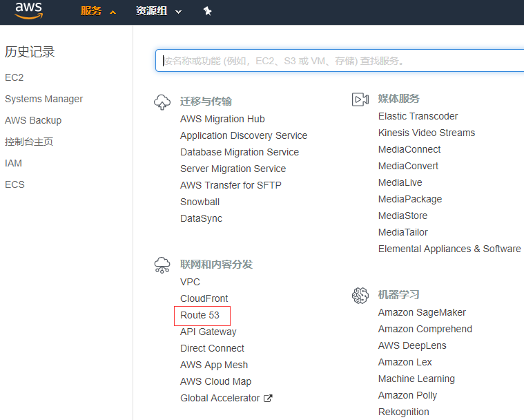The height and width of the screenshot is (420, 524).
Task: Collapse the 服务 dropdown menu
Action: [98, 11]
